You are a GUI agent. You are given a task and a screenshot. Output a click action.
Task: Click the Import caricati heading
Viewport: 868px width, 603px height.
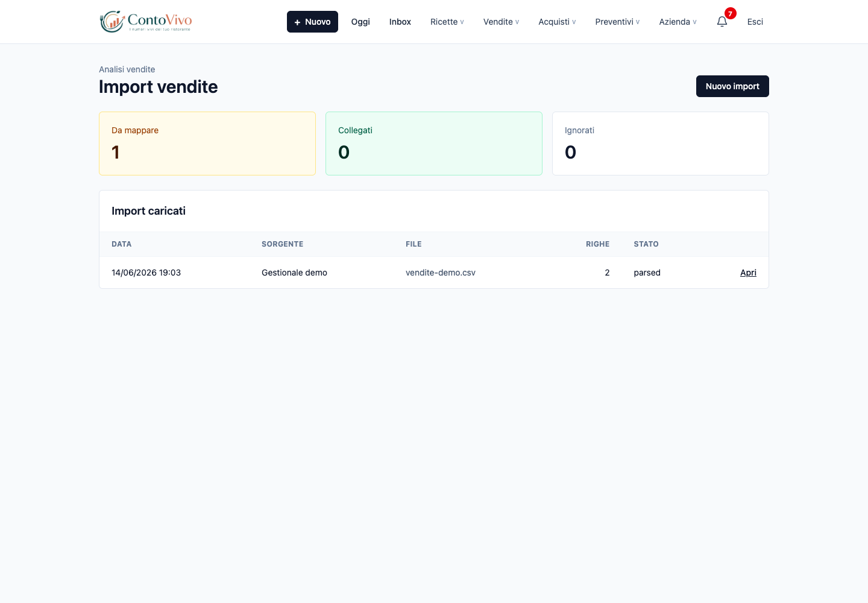(148, 211)
